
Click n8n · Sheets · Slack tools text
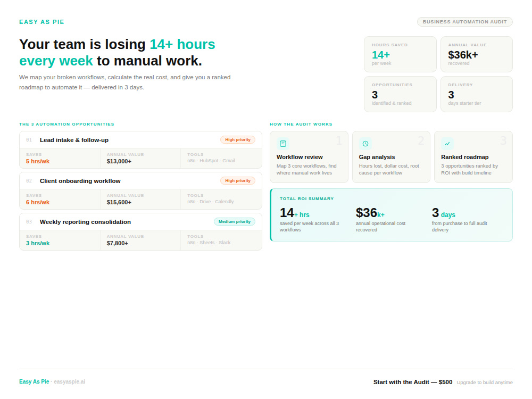(x=209, y=243)
